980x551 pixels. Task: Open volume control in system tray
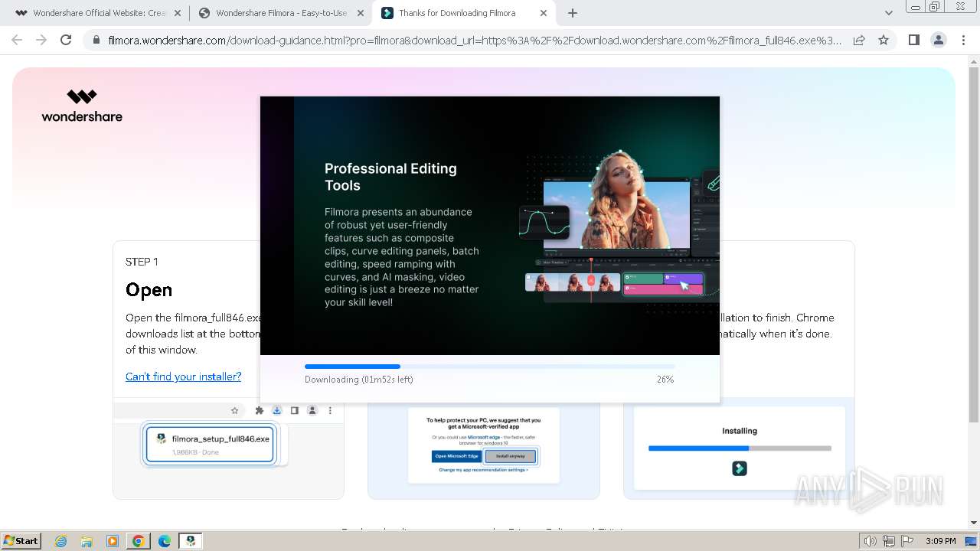click(x=870, y=541)
